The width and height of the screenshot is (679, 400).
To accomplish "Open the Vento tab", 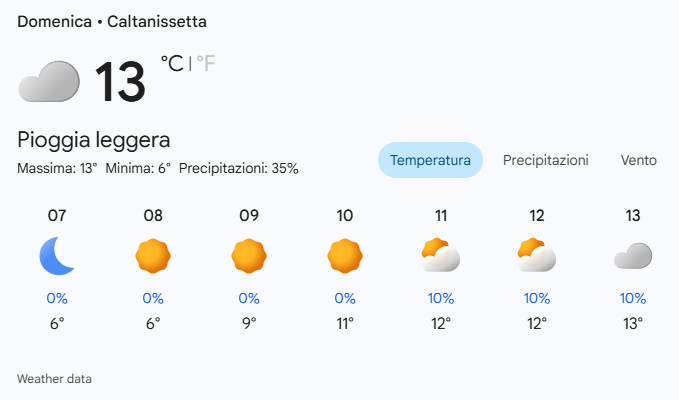I will click(638, 160).
